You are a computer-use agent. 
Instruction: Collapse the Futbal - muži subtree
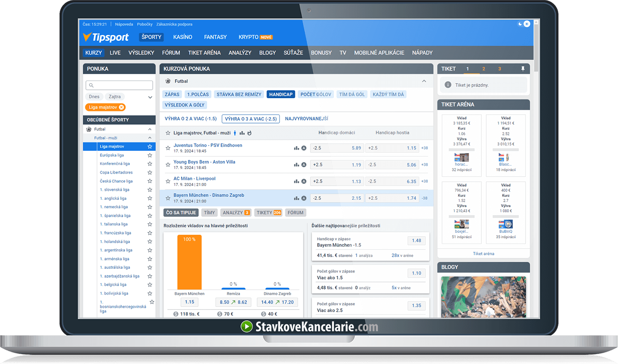pos(150,138)
